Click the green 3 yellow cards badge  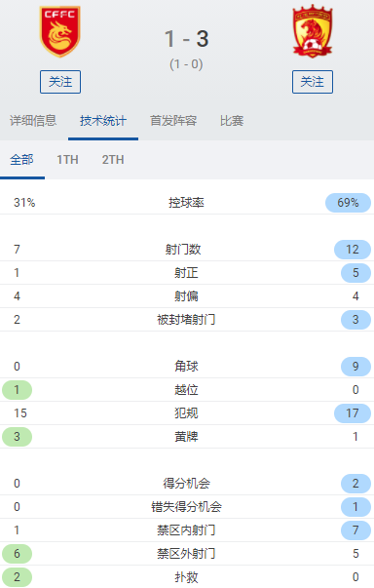tap(17, 437)
